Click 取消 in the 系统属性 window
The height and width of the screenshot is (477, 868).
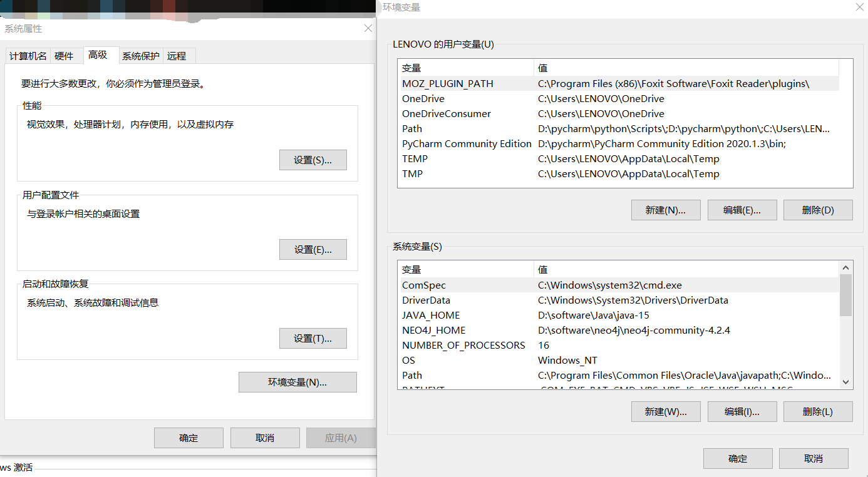(x=265, y=438)
